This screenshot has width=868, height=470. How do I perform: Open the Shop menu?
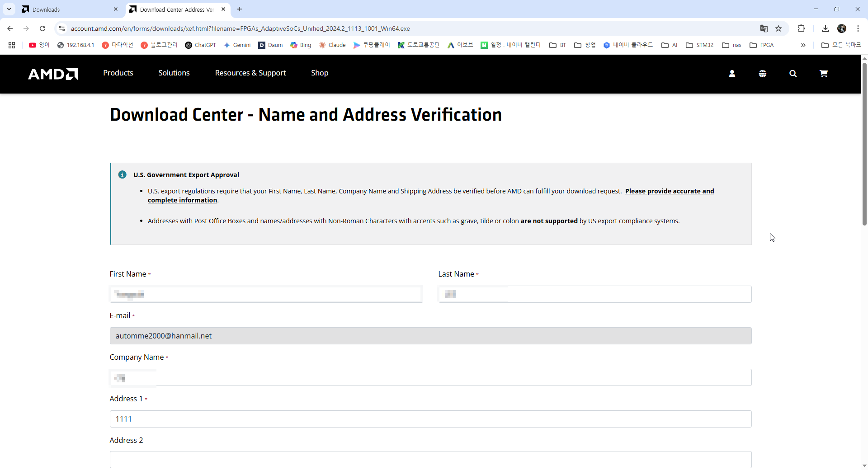(x=320, y=73)
